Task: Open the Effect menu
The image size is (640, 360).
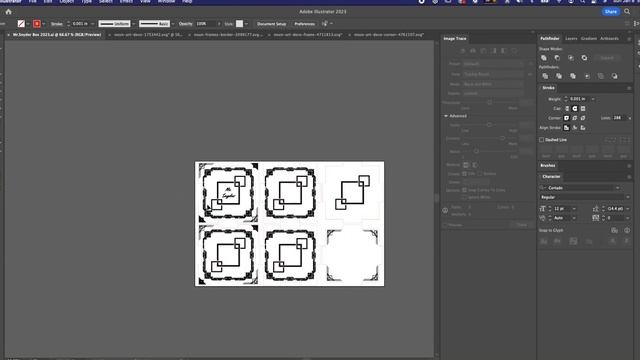Action: coord(126,2)
